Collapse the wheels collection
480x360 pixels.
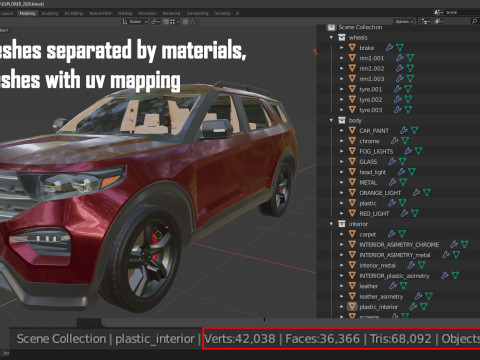tap(331, 37)
